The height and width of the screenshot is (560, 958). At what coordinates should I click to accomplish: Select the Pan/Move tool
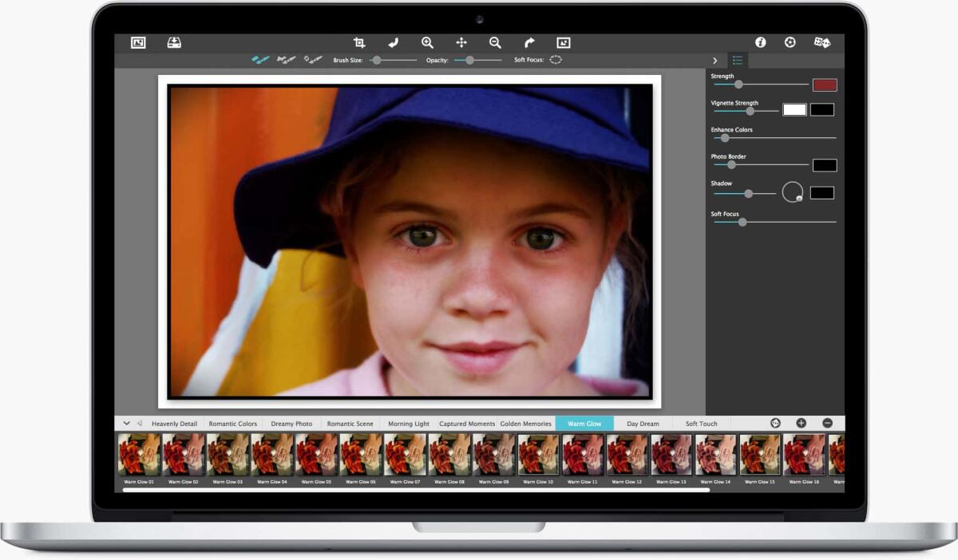[461, 42]
